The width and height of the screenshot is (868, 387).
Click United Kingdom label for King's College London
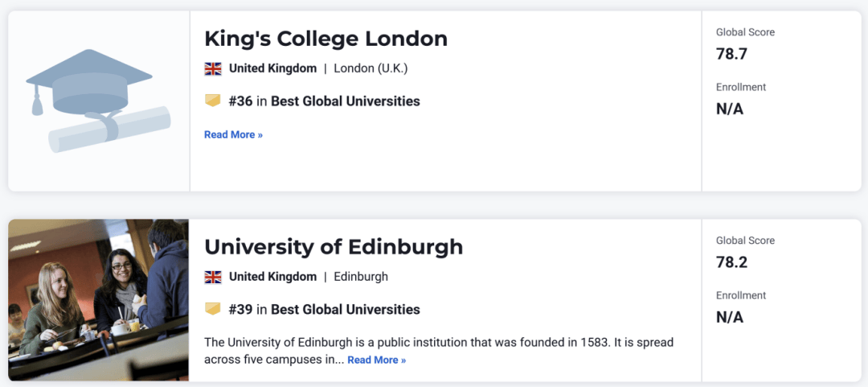tap(273, 68)
